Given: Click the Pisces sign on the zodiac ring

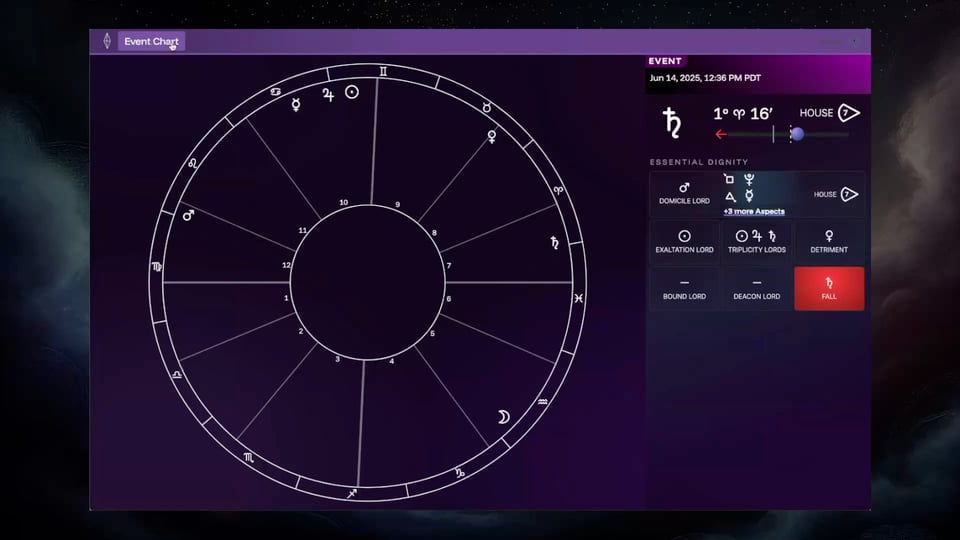Looking at the screenshot, I should (x=578, y=298).
